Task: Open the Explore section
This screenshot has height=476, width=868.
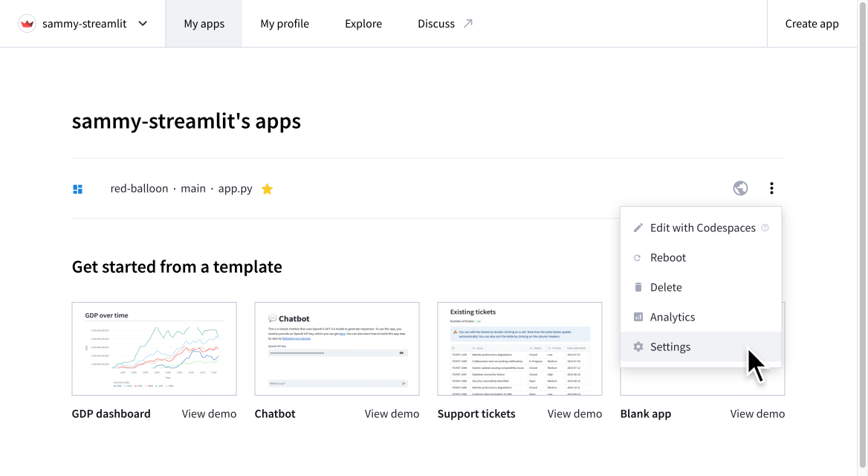Action: coord(363,23)
